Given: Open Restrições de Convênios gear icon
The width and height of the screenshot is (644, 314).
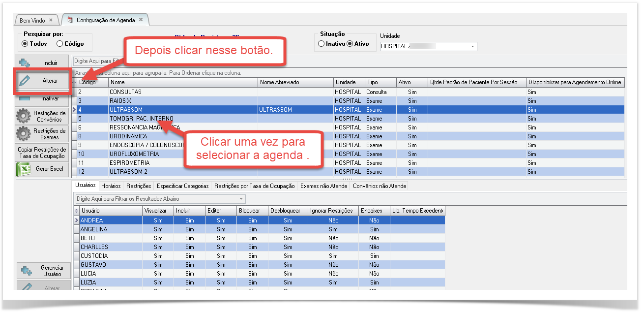Looking at the screenshot, I should (x=24, y=117).
